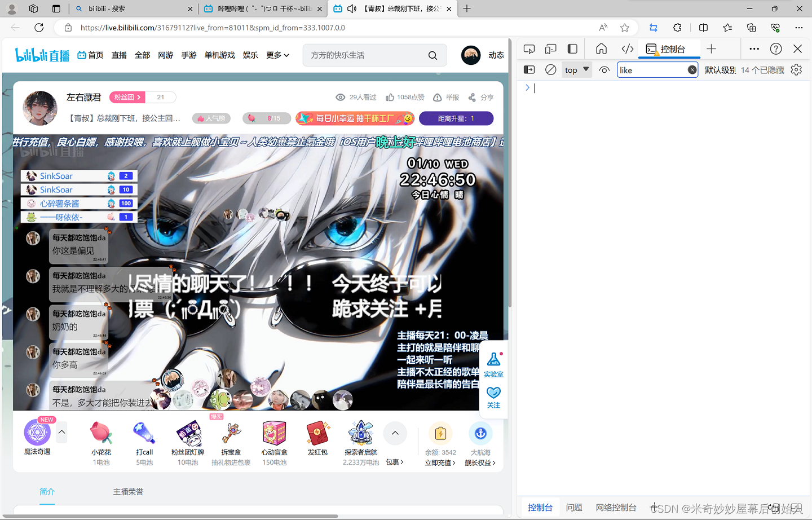
Task: Click the 举报 report icon
Action: tap(446, 97)
